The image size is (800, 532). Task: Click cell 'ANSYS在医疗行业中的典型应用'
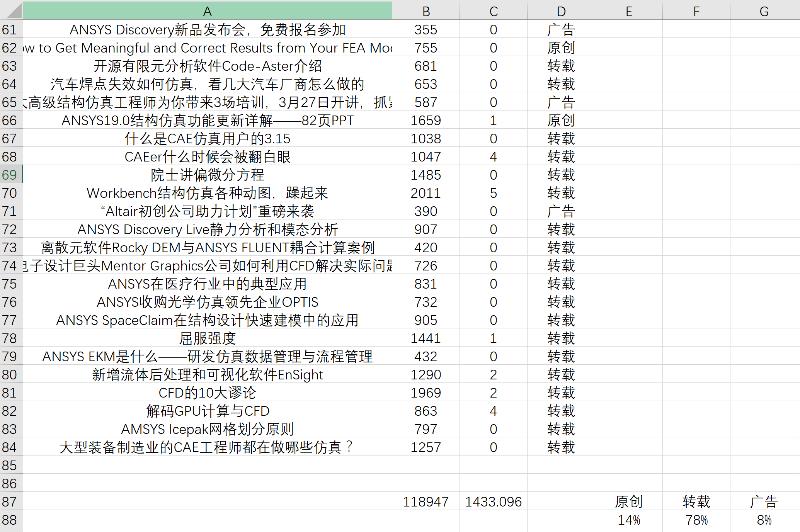click(208, 284)
